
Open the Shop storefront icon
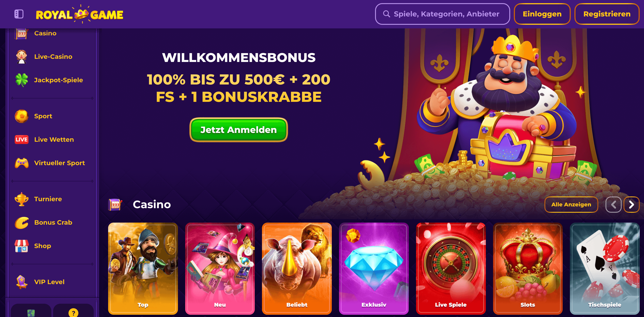pos(21,246)
